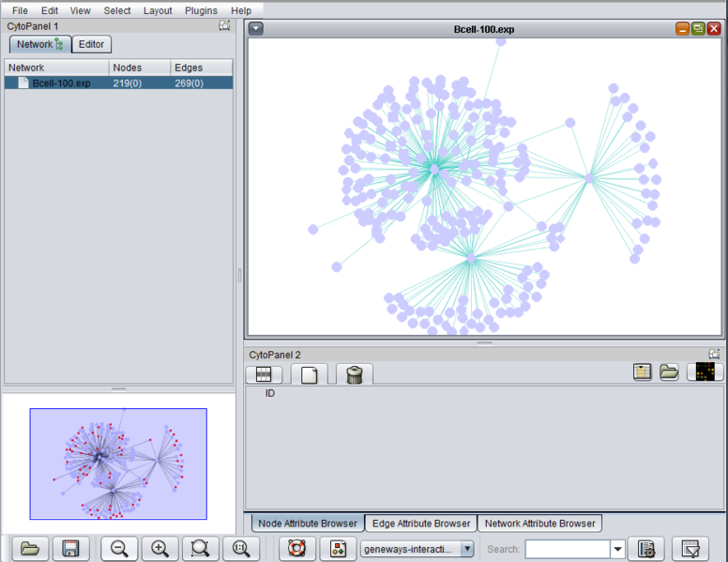728x562 pixels.
Task: Switch to the Editor tab
Action: pos(91,44)
